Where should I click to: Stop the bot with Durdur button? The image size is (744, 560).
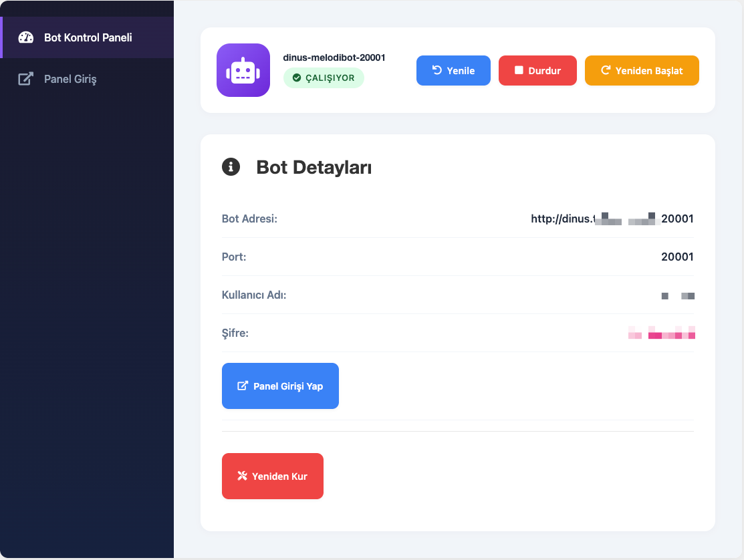click(x=537, y=71)
